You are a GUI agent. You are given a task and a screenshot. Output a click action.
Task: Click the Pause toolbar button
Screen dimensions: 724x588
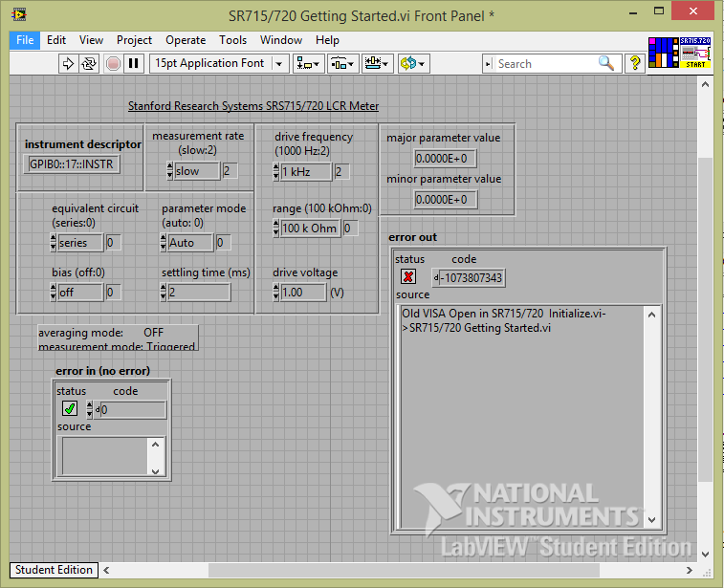click(134, 63)
